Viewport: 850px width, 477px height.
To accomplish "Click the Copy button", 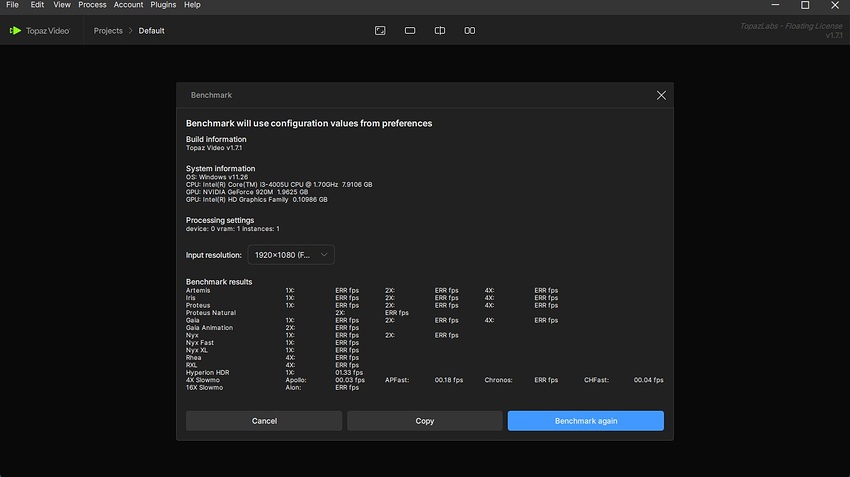I will (424, 421).
